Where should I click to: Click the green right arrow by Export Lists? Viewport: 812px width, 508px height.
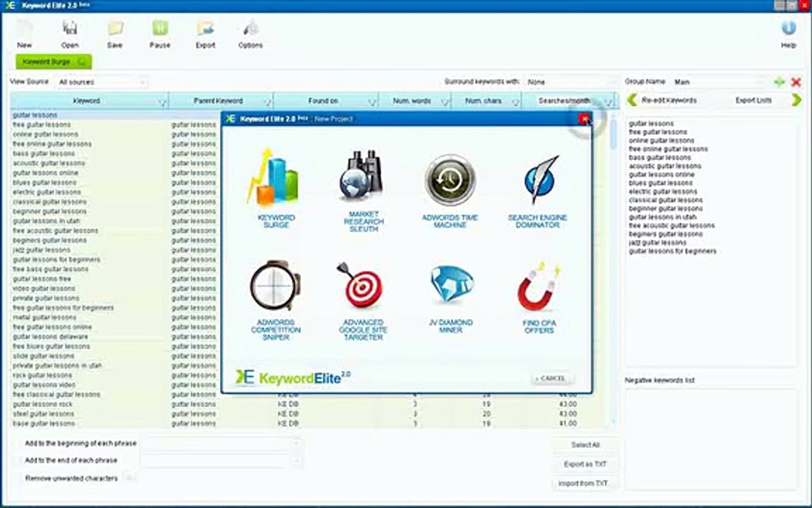796,100
